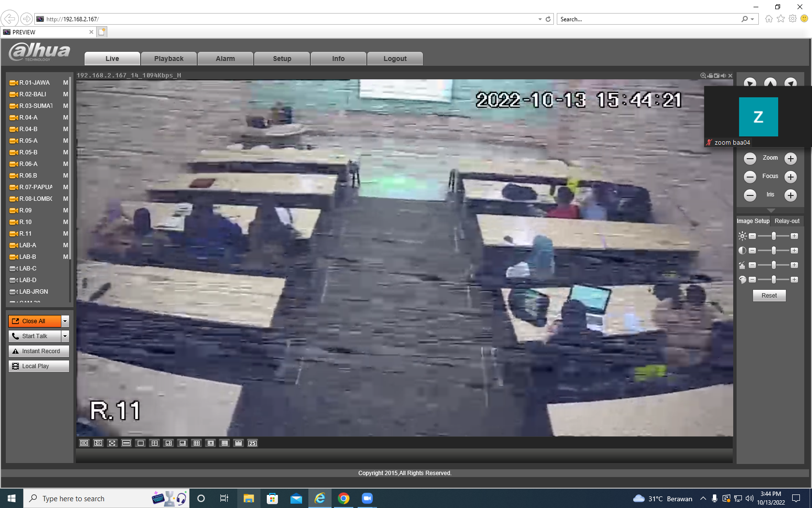Decrease focus with minus button

click(750, 177)
